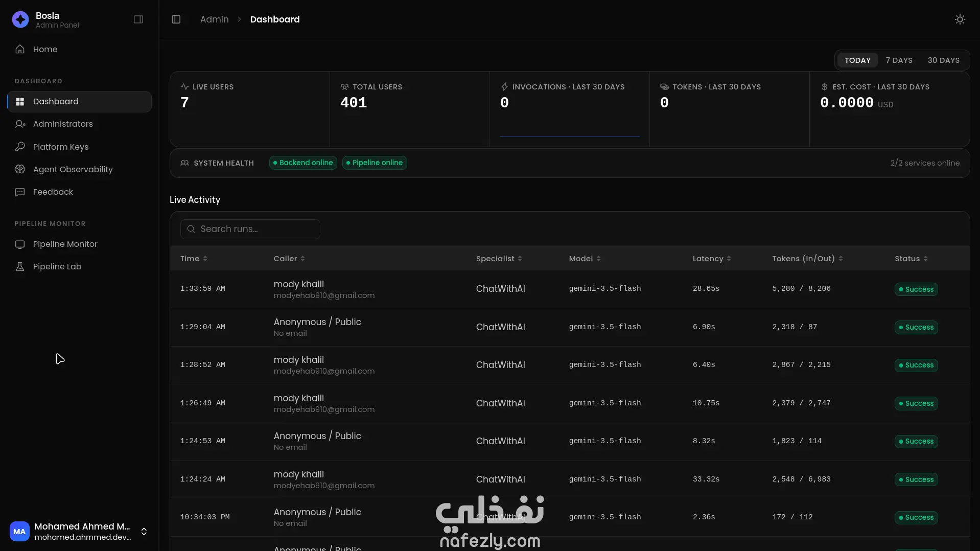The width and height of the screenshot is (980, 551).
Task: Click the 401 total users value
Action: click(x=354, y=103)
